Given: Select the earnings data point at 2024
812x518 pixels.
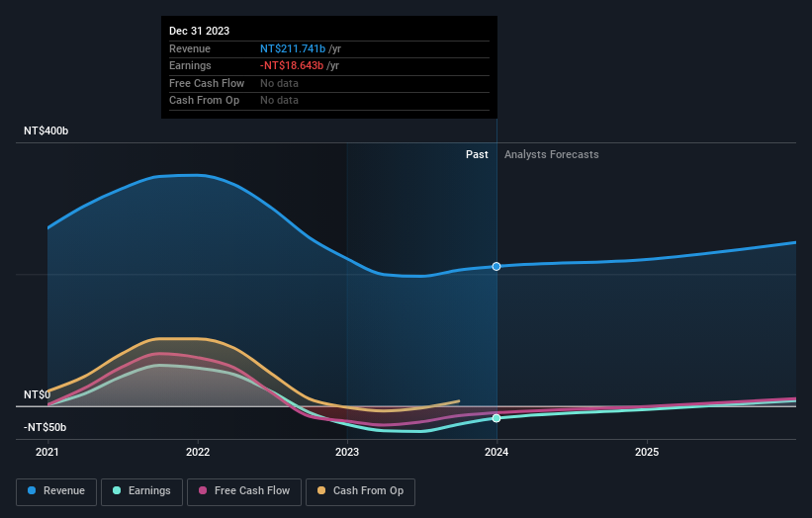Looking at the screenshot, I should tap(496, 418).
